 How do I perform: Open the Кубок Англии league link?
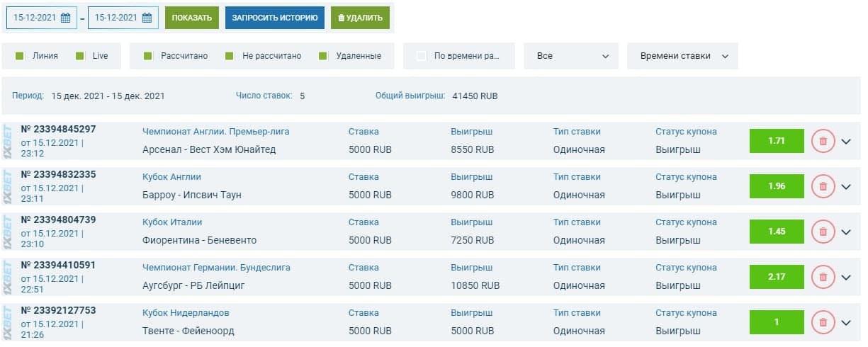(171, 177)
